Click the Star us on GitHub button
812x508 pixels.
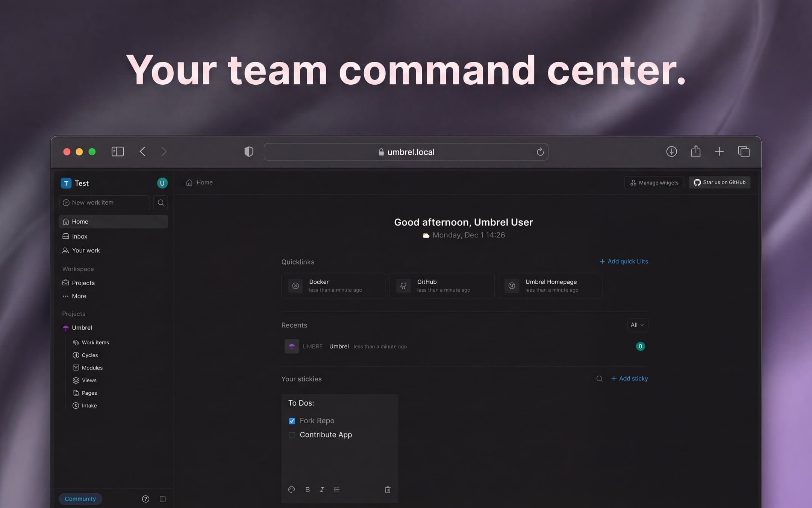[719, 183]
